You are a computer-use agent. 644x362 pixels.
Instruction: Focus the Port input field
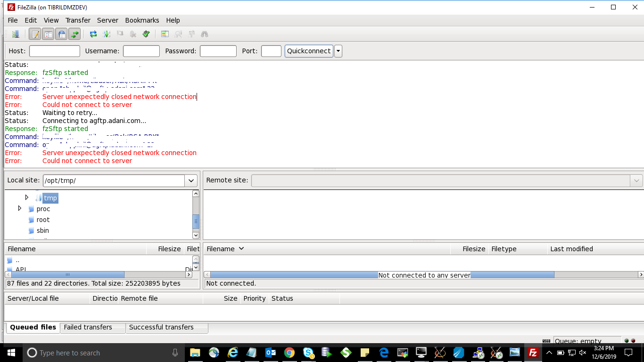(x=271, y=51)
